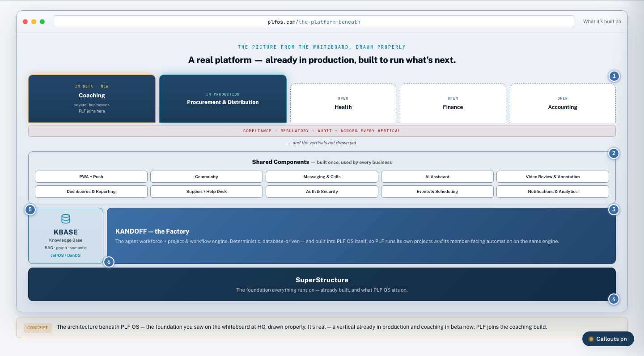
Task: Click the red window close dot
Action: click(x=25, y=21)
